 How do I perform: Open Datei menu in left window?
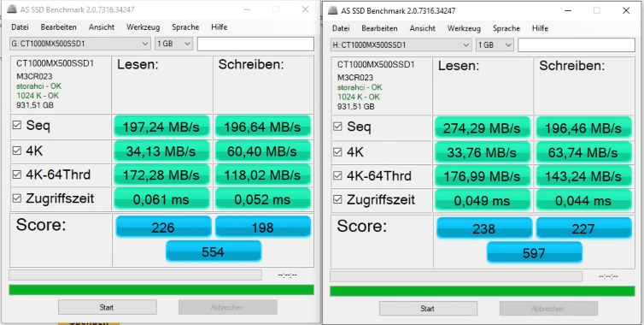tap(20, 27)
